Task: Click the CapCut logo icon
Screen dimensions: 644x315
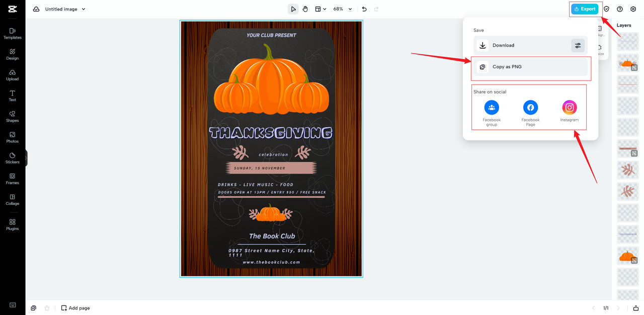Action: (x=13, y=9)
